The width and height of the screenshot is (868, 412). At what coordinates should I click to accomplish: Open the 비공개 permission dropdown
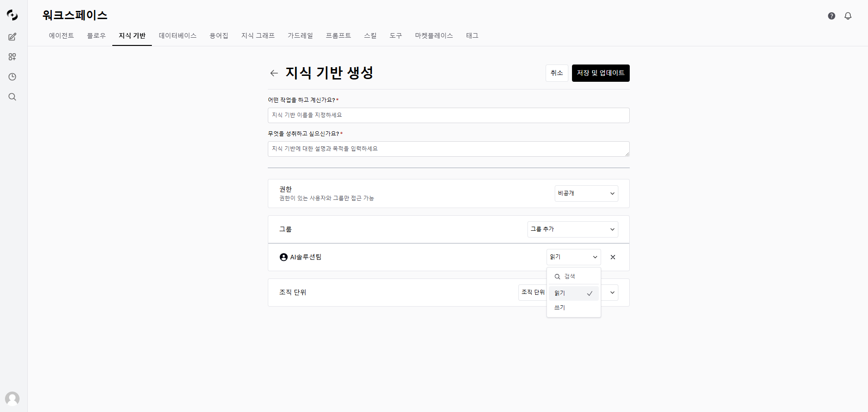pyautogui.click(x=586, y=194)
